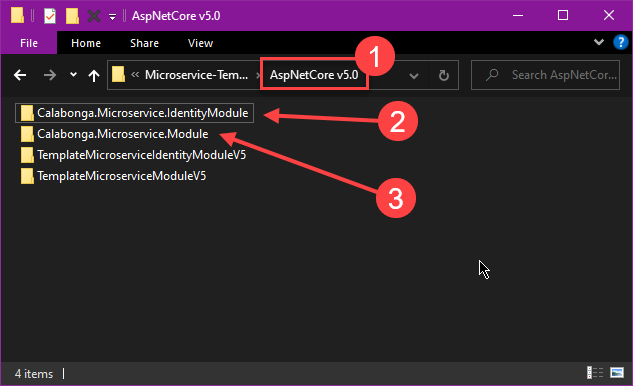Open the Share ribbon tab
This screenshot has width=633, height=386.
click(x=144, y=43)
